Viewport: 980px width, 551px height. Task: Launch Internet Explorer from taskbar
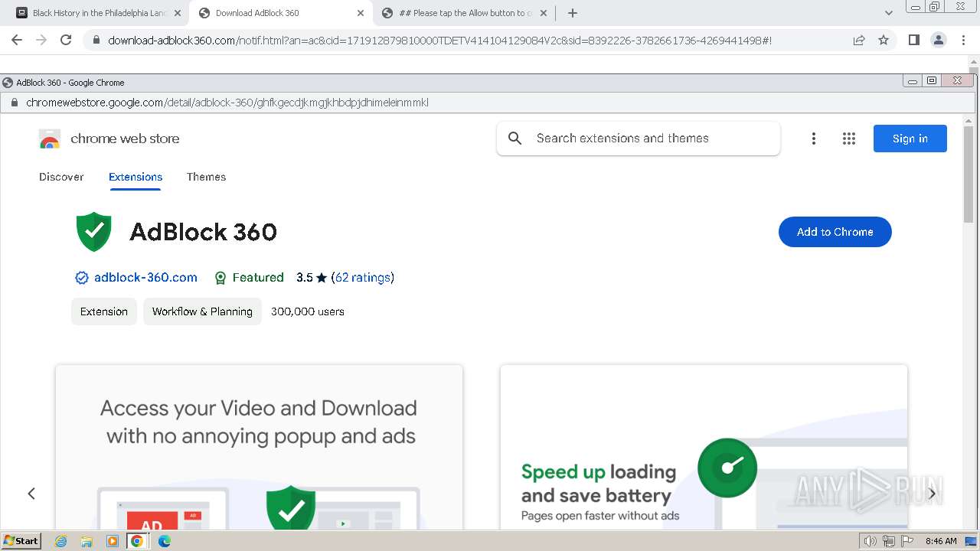click(x=60, y=541)
